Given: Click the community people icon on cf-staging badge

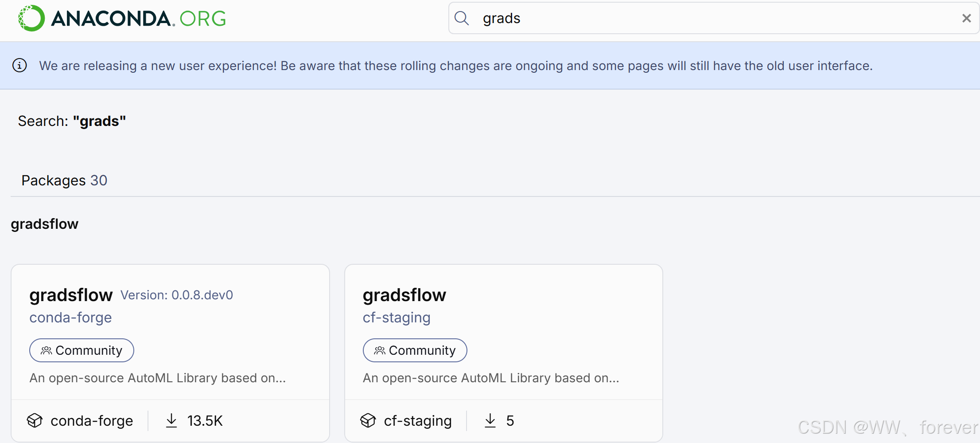Looking at the screenshot, I should pos(380,351).
